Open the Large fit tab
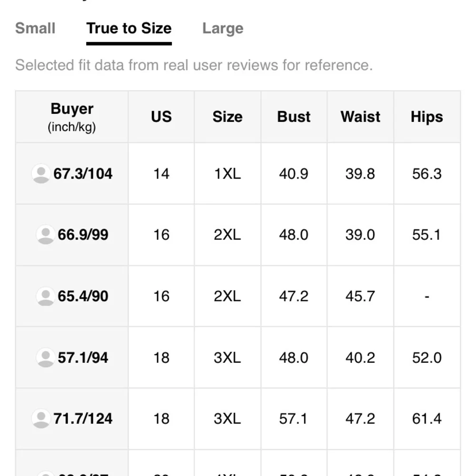The width and height of the screenshot is (476, 476). click(223, 29)
